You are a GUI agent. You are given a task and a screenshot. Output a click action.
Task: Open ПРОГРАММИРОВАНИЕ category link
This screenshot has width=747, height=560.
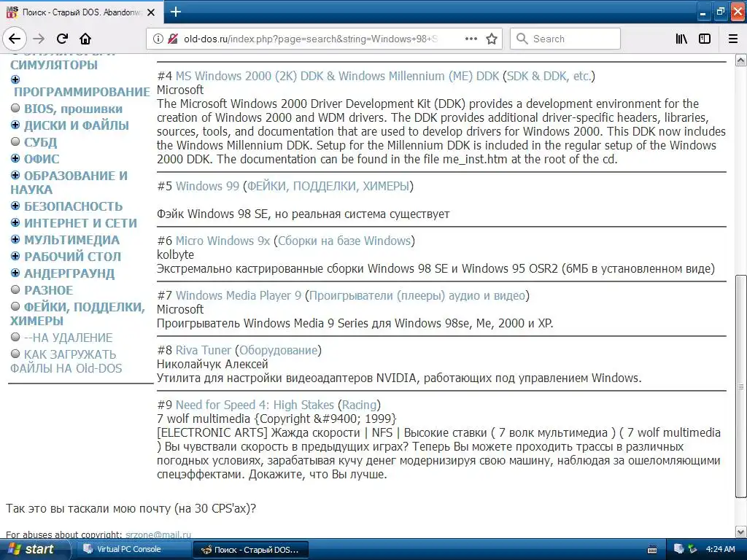click(82, 92)
